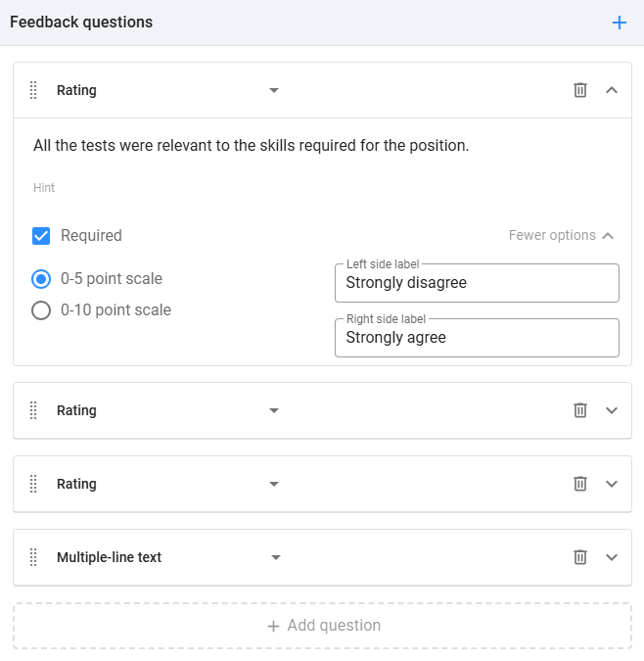Image resolution: width=644 pixels, height=661 pixels.
Task: Click drag handle of Multiple-line text question
Action: pos(33,557)
